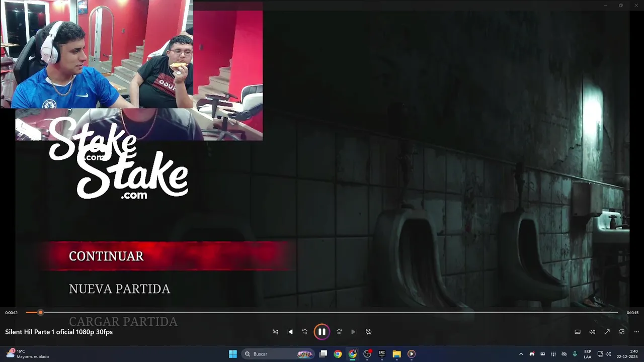
Task: Open the player volume control
Action: [592, 332]
